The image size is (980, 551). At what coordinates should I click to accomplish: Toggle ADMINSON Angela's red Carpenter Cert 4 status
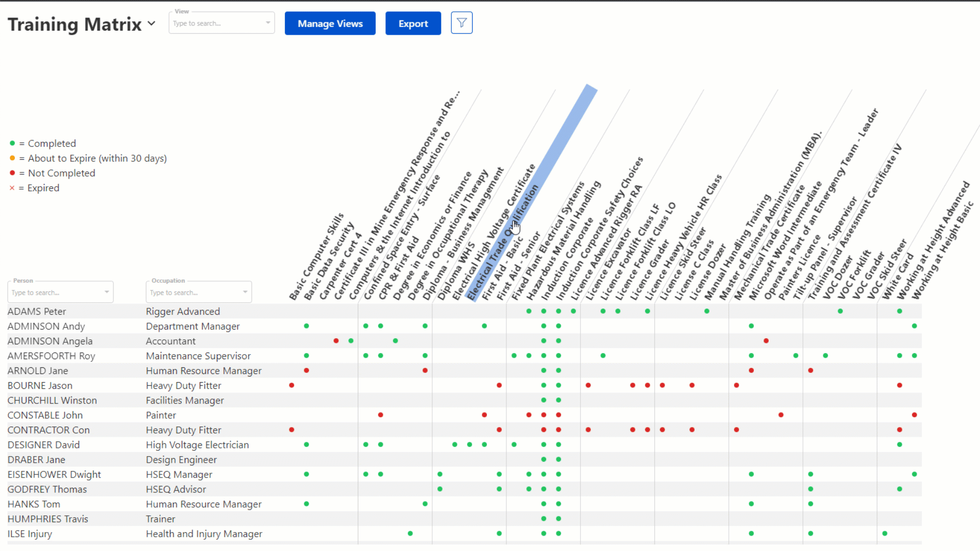point(336,341)
